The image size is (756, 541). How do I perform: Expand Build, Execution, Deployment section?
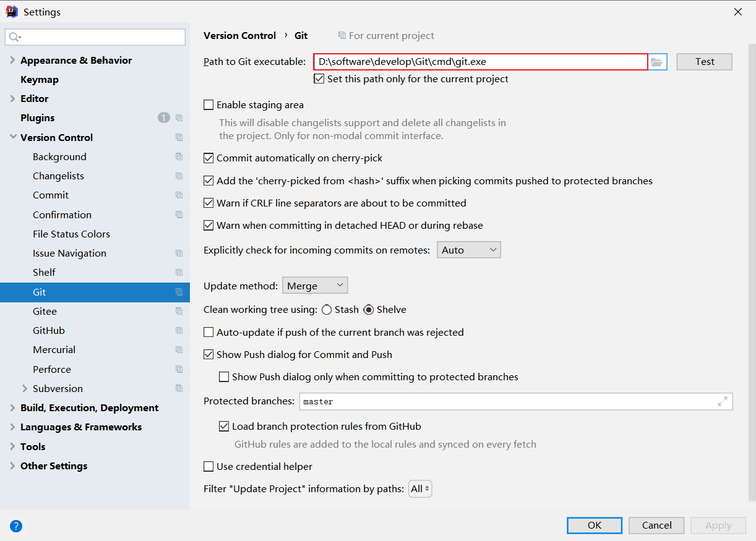pos(13,408)
